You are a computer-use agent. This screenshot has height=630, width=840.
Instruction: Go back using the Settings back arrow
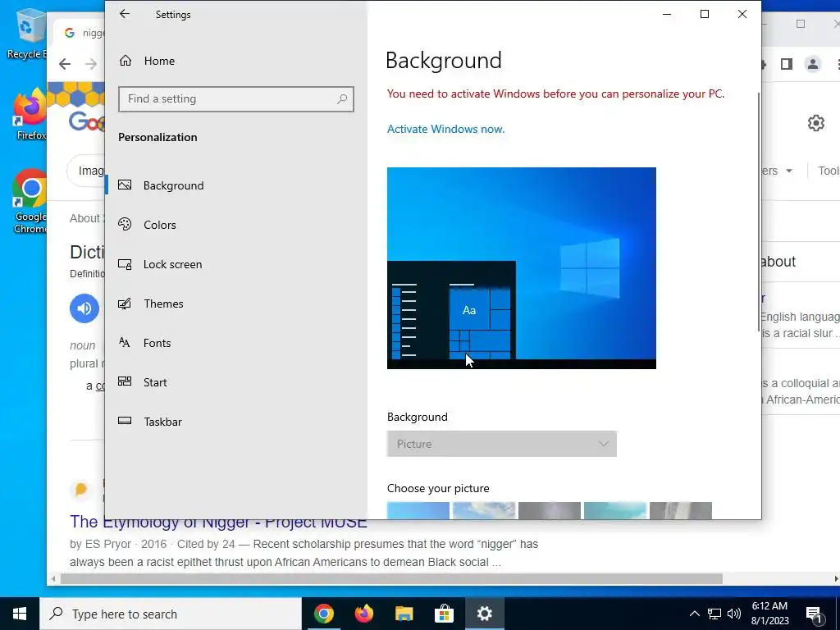click(x=125, y=15)
